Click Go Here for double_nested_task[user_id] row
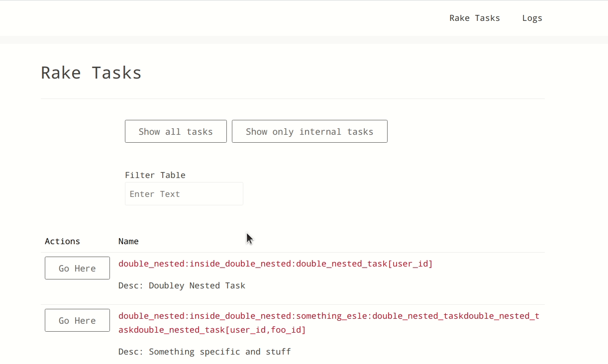This screenshot has height=364, width=608. coord(77,268)
